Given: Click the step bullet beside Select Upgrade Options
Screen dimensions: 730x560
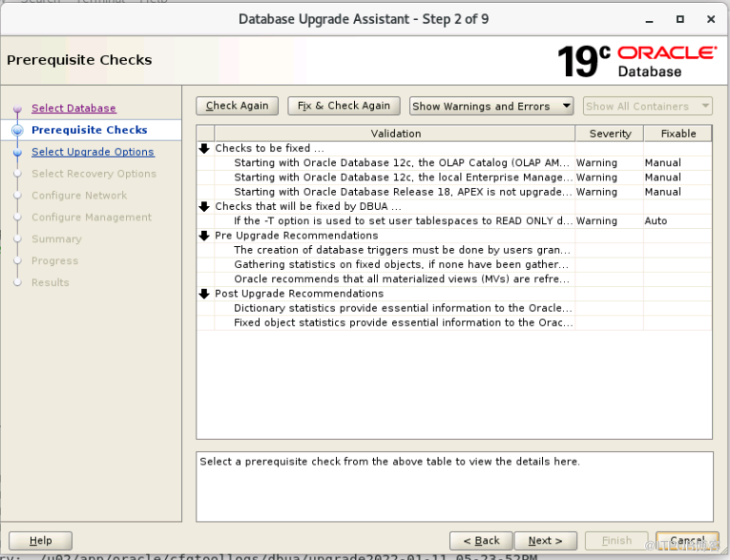Looking at the screenshot, I should point(18,153).
